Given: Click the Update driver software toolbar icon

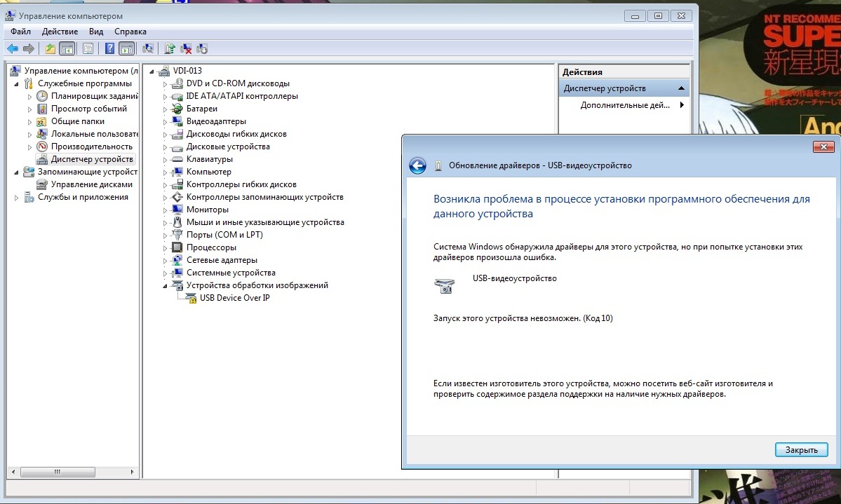Looking at the screenshot, I should (170, 48).
